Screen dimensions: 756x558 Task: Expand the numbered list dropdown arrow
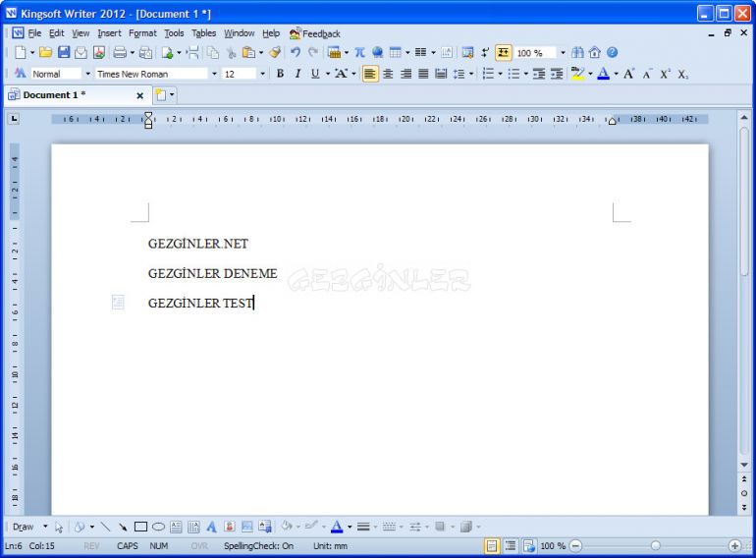coord(500,74)
